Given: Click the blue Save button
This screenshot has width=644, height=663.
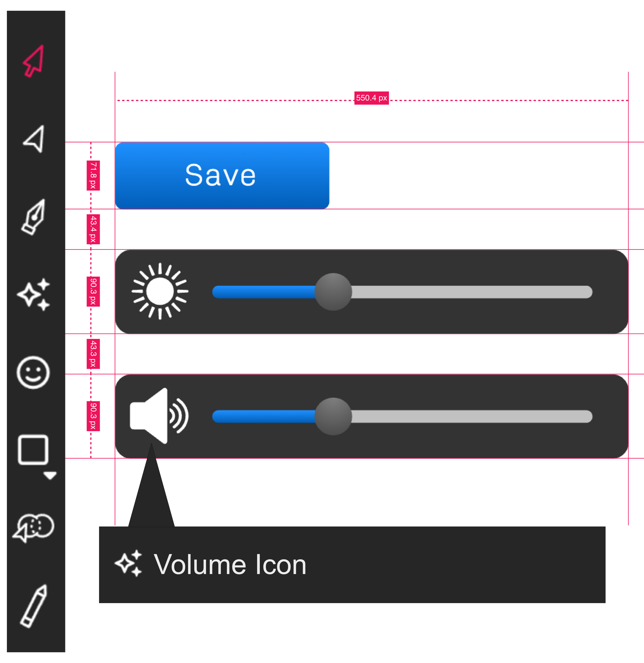Looking at the screenshot, I should tap(222, 176).
